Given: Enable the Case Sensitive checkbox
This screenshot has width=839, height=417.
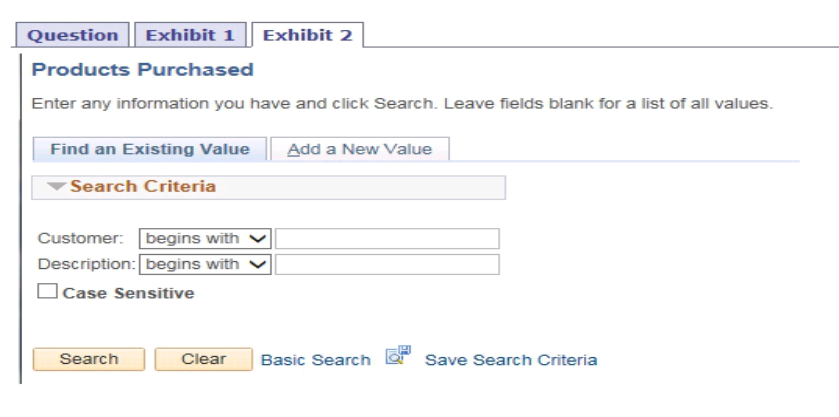Looking at the screenshot, I should click(x=47, y=293).
